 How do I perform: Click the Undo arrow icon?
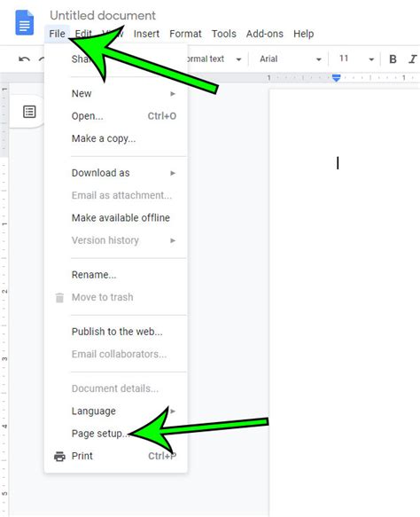[x=24, y=59]
